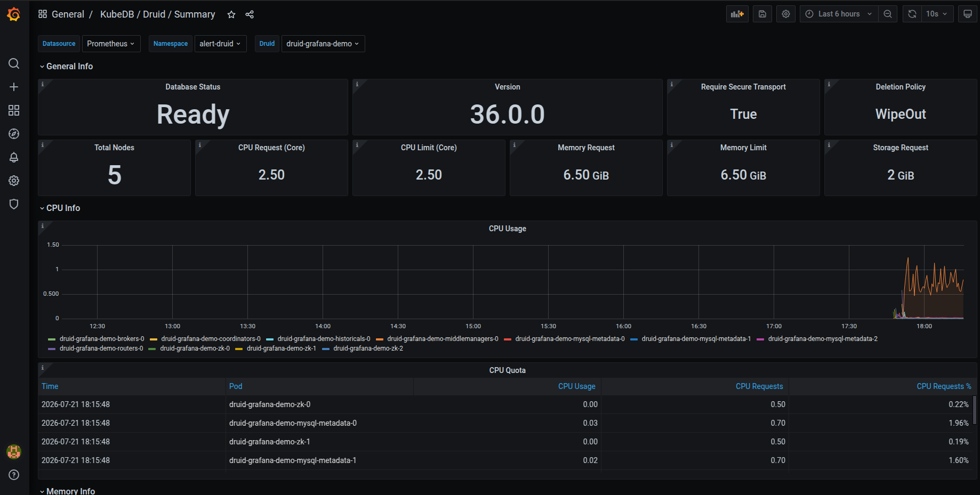Save the dashboard with the disk icon

762,14
